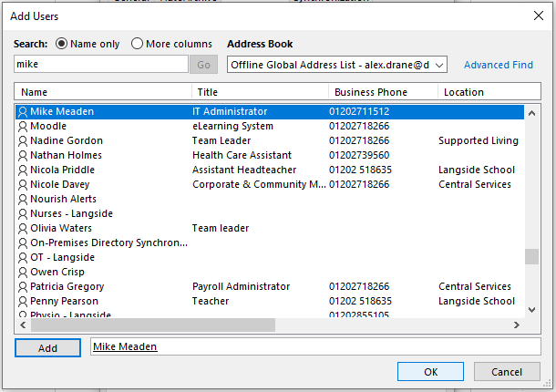
Task: Click the vertical scrollbar down arrow
Action: click(531, 310)
